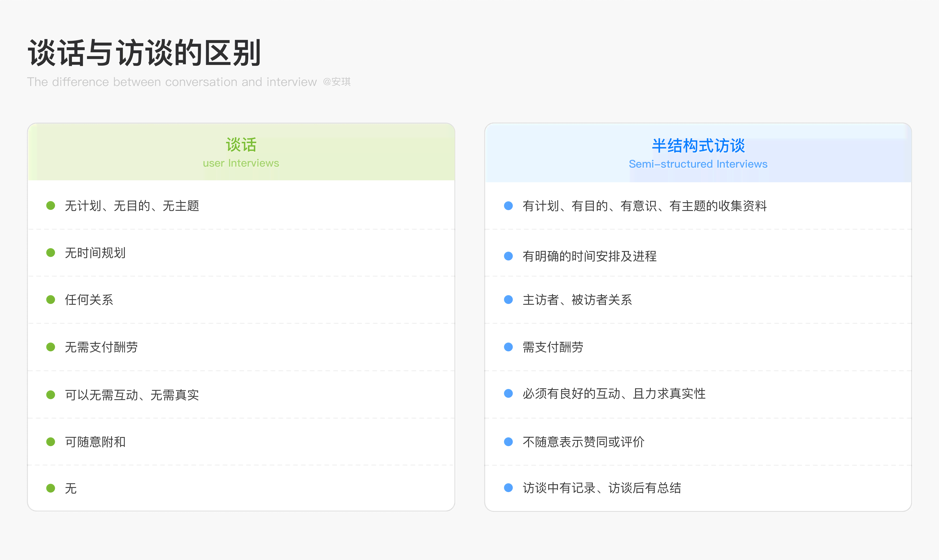Select the row 需支付酬劳 in blue card
This screenshot has height=560, width=939.
click(x=698, y=347)
